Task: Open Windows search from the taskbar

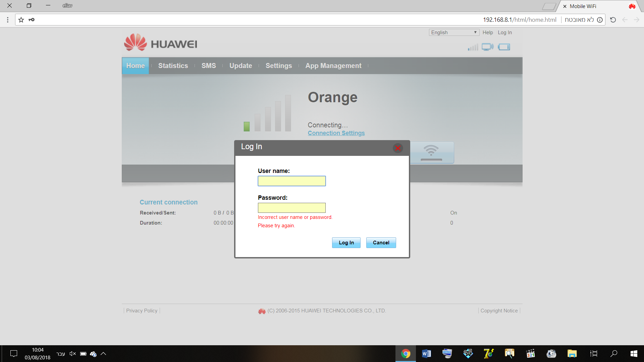Action: (x=614, y=354)
